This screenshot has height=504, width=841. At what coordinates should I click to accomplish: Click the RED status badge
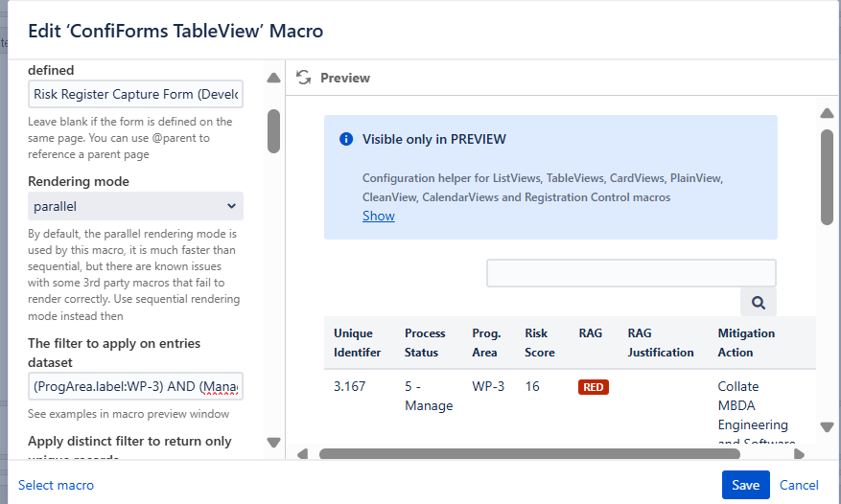[594, 387]
